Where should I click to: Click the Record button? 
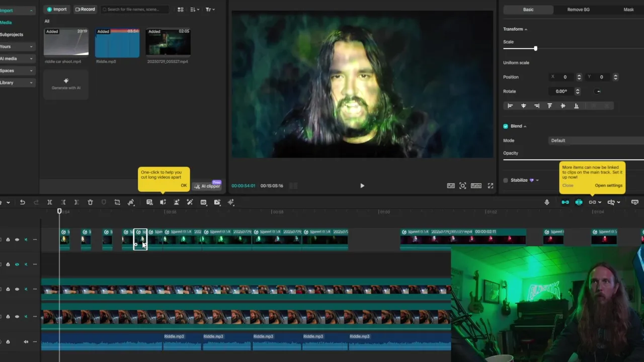(85, 9)
